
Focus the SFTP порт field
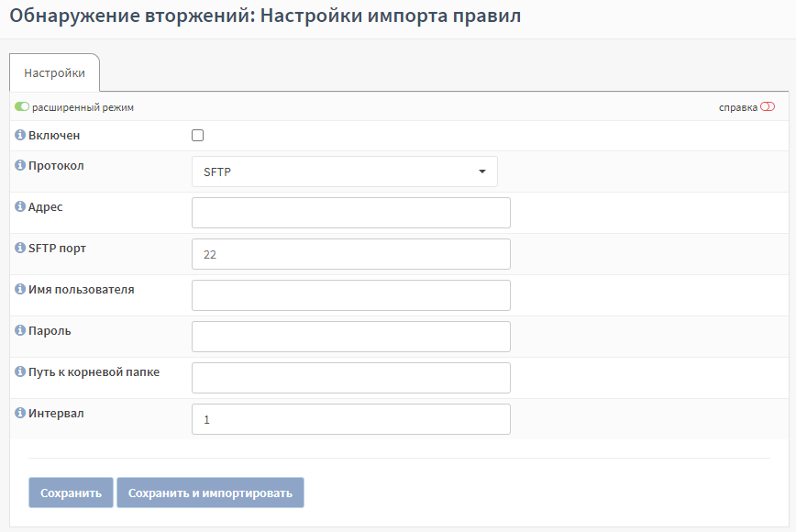click(x=351, y=254)
